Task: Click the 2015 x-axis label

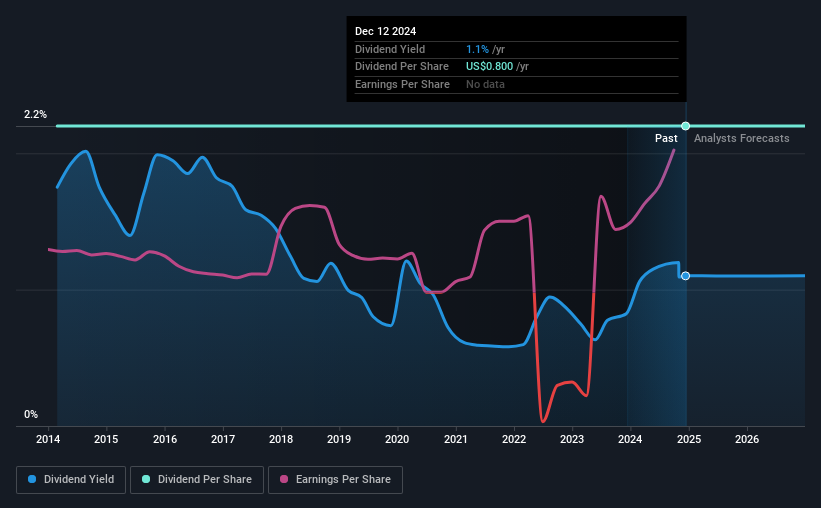Action: coord(106,439)
